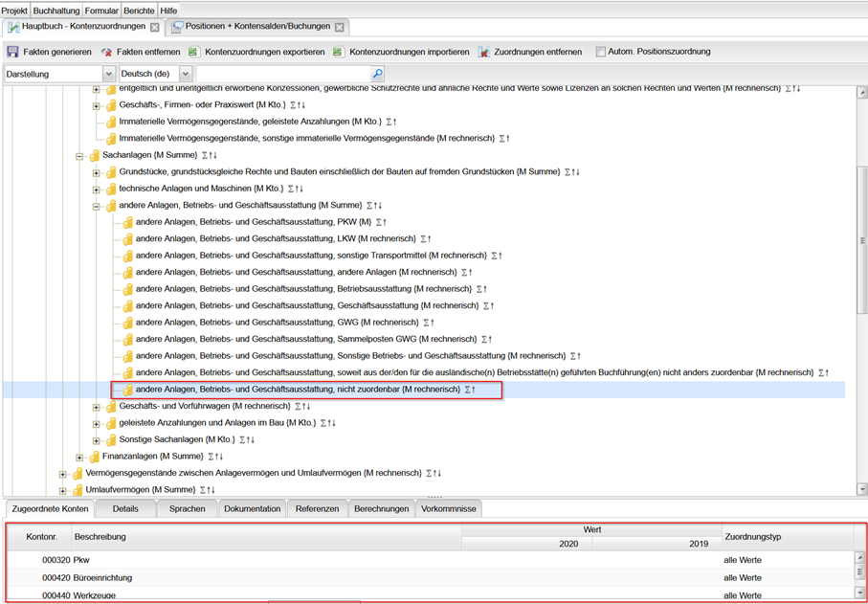Select the Zugeordnete Konten tab
The height and width of the screenshot is (604, 868).
pos(50,509)
